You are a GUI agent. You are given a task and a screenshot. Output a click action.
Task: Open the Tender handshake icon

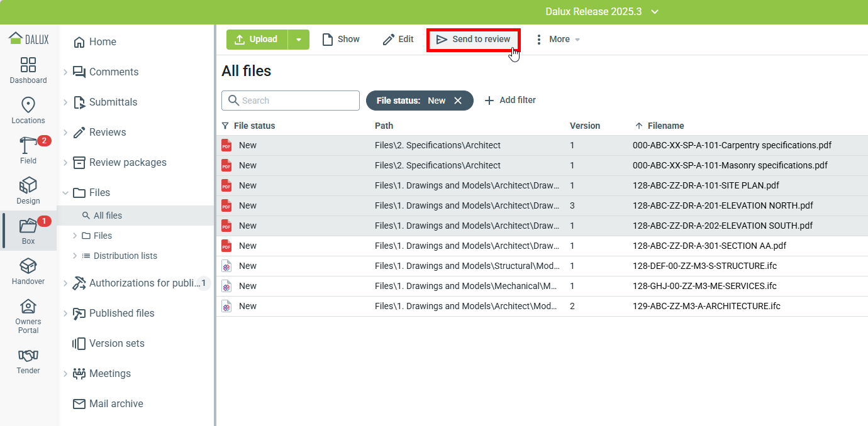28,356
